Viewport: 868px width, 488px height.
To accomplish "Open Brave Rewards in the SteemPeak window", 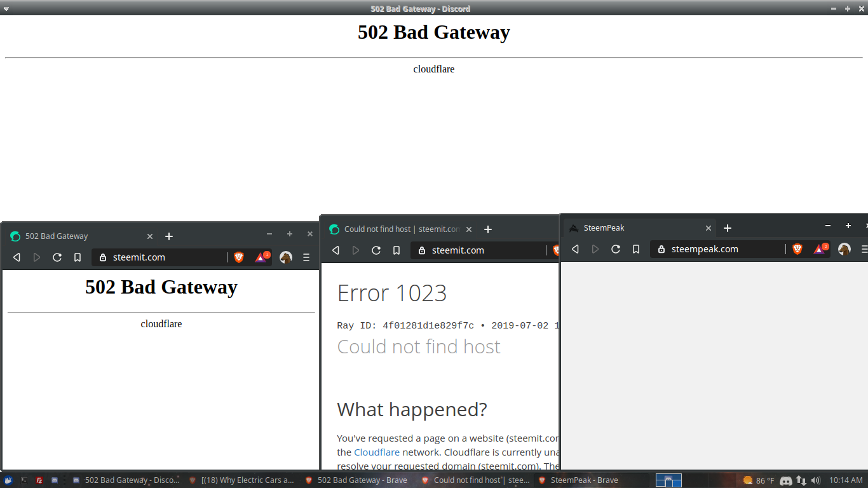I will coord(820,249).
